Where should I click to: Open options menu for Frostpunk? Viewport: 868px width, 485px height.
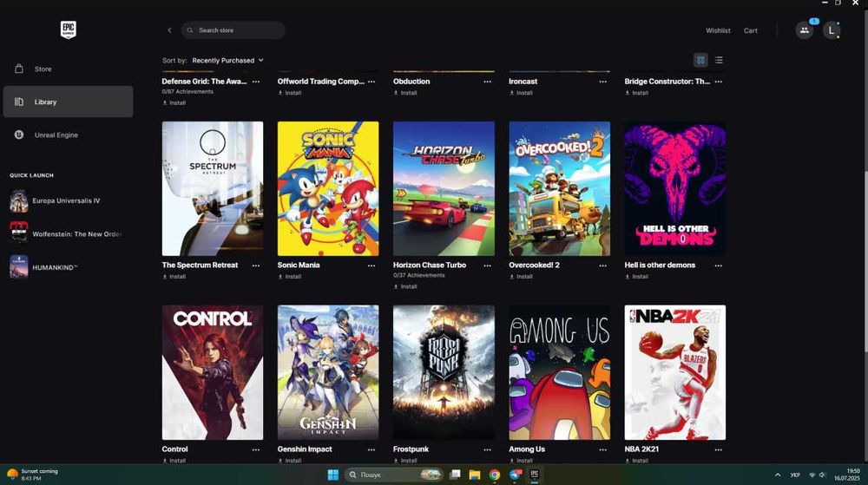point(487,450)
